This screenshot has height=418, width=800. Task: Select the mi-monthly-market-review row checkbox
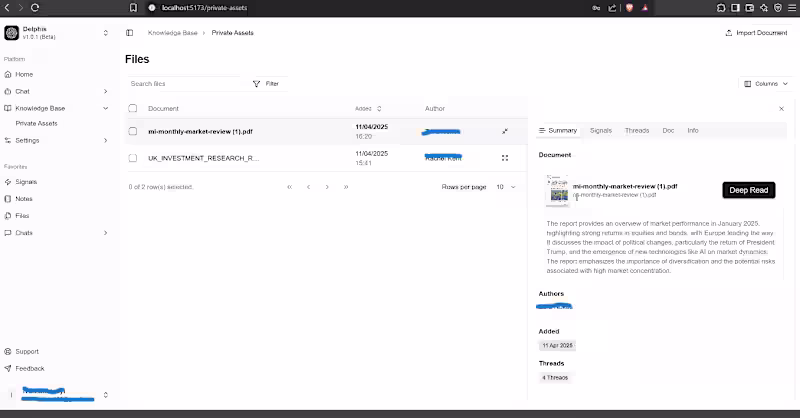(x=133, y=131)
